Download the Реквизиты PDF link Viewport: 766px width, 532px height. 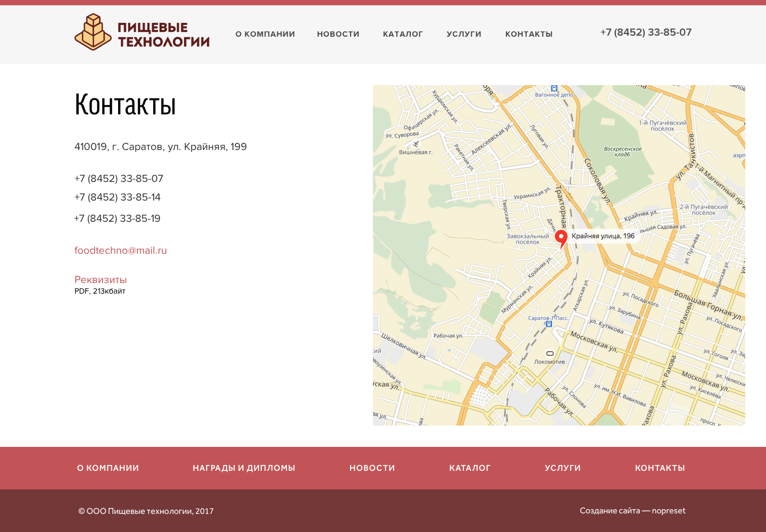coord(101,280)
